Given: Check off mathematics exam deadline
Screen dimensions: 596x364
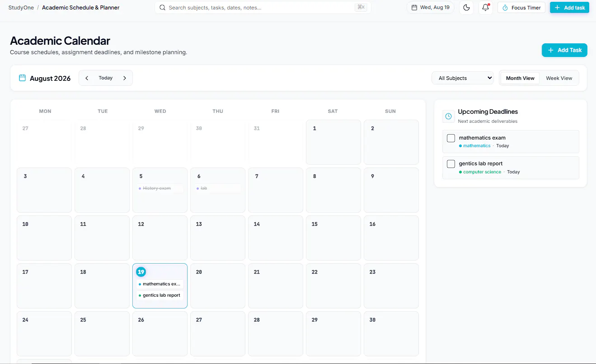Looking at the screenshot, I should [451, 138].
